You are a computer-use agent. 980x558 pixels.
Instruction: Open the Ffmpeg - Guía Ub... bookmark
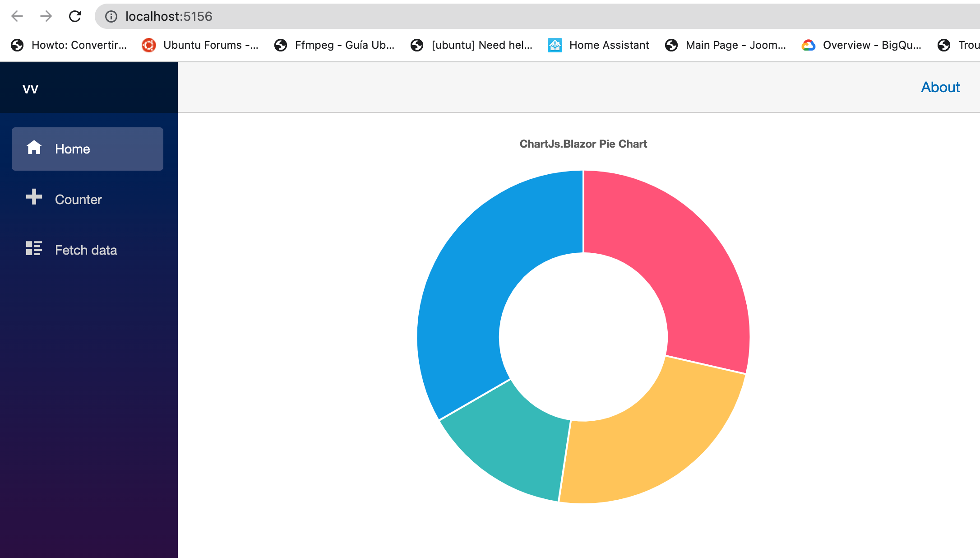click(x=334, y=45)
